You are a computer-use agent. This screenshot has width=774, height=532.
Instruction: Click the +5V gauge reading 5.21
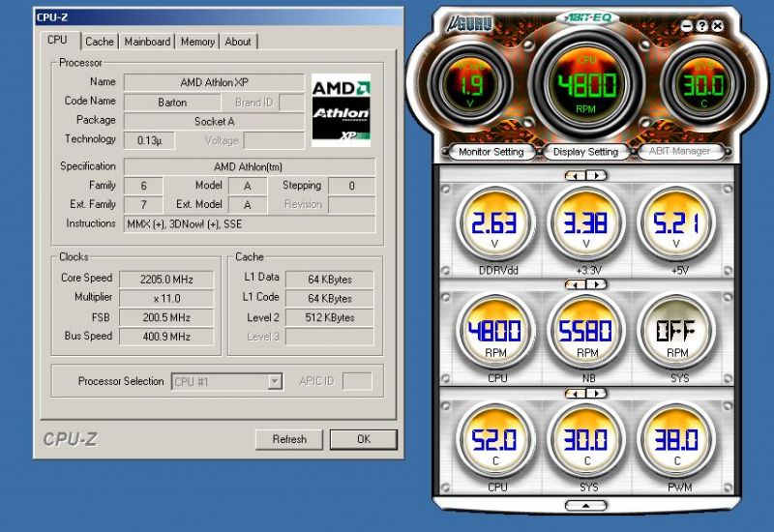676,223
